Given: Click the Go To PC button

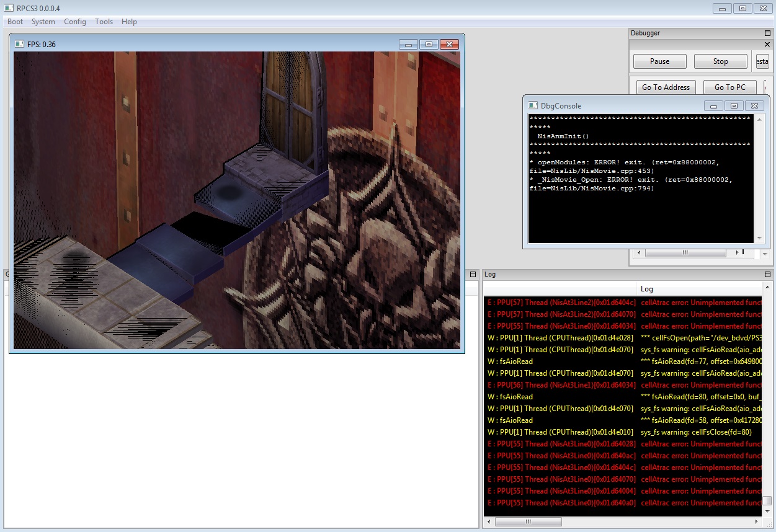Looking at the screenshot, I should click(x=730, y=87).
